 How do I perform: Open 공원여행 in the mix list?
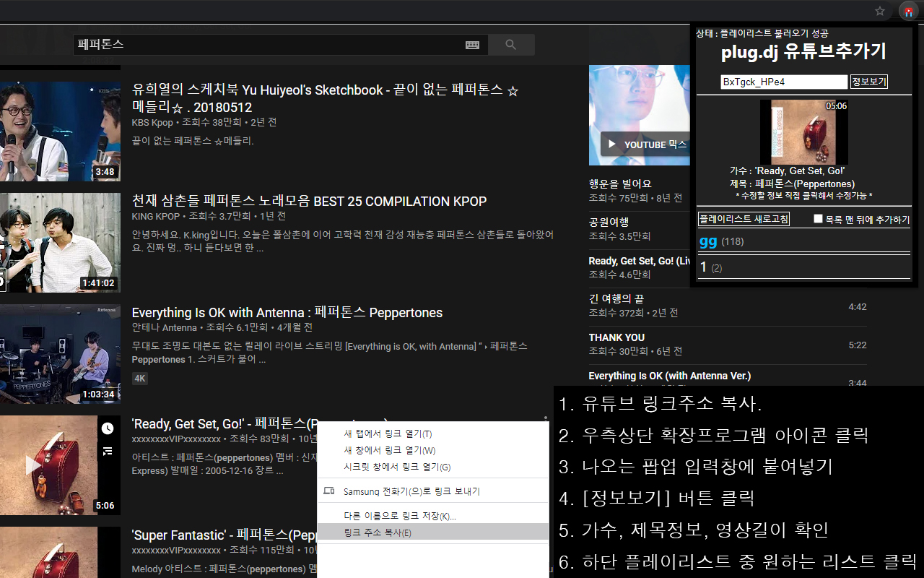coord(609,222)
